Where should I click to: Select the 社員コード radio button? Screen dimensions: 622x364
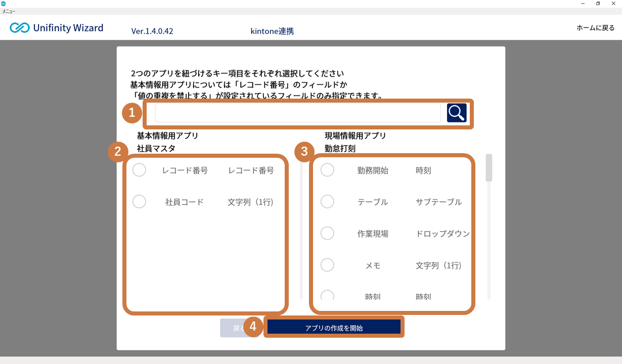(139, 202)
